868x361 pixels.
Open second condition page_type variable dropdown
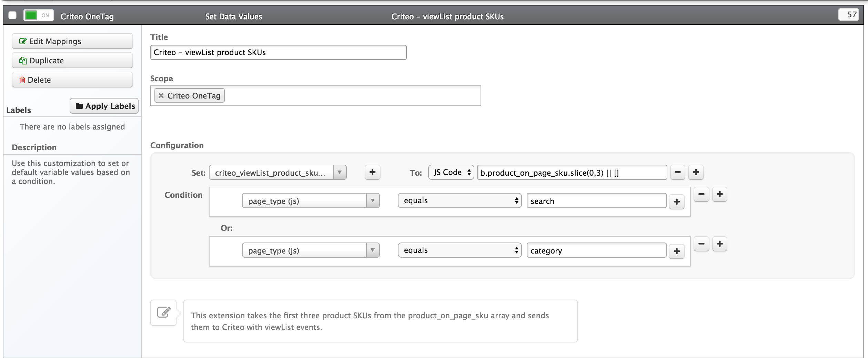(x=311, y=250)
